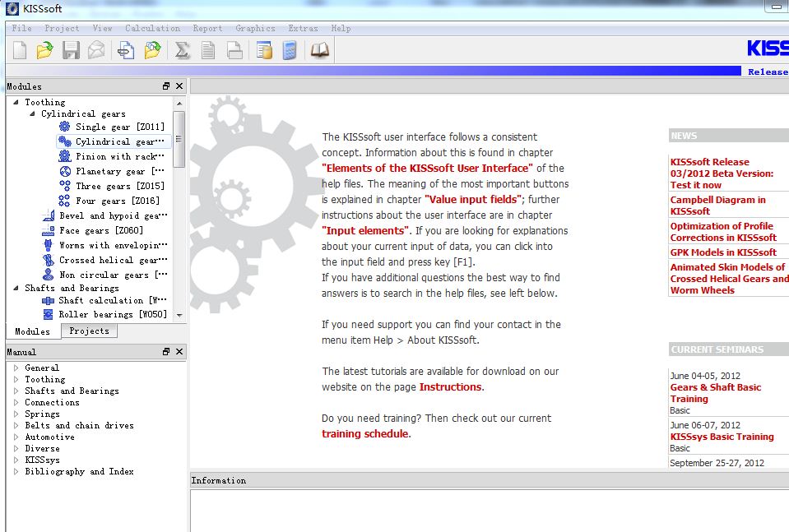
Task: Click the New file toolbar icon
Action: (x=20, y=50)
